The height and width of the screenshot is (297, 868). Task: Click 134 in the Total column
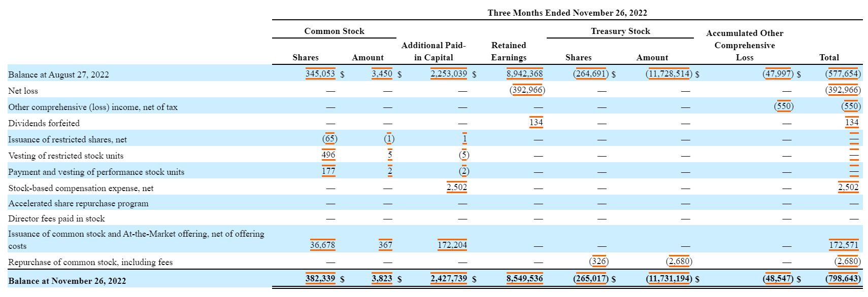852,122
